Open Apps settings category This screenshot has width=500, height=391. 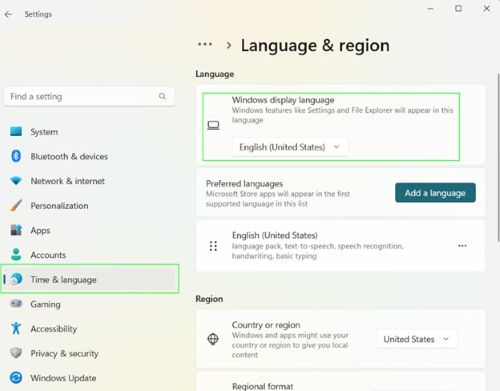pos(40,230)
